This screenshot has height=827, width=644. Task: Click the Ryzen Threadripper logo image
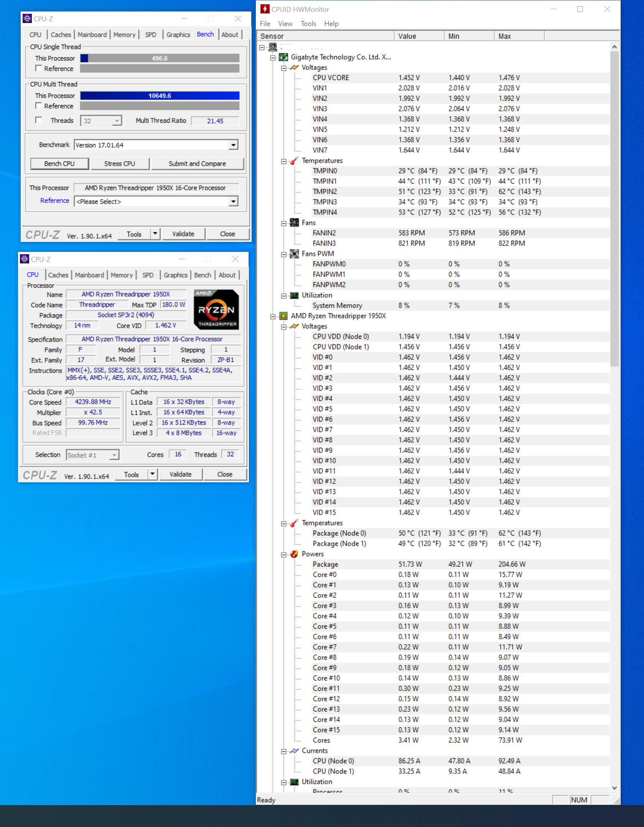216,310
